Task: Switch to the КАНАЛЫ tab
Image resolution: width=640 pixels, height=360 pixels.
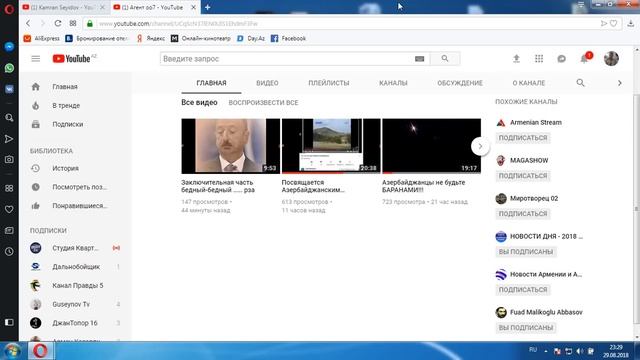Action: coord(393,83)
